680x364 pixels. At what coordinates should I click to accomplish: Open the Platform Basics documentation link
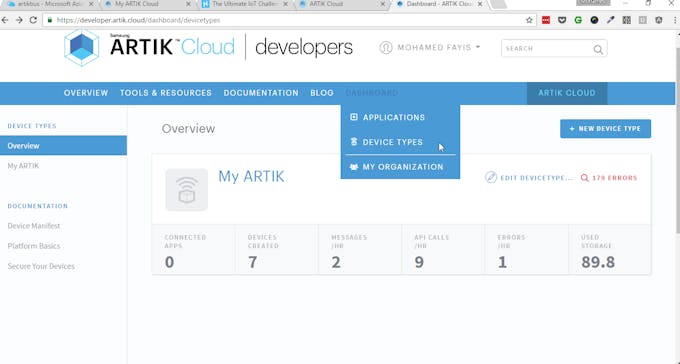[34, 246]
